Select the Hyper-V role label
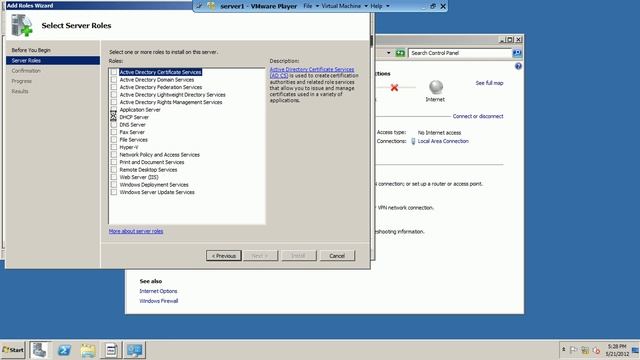Viewport: 640px width, 360px height. pyautogui.click(x=129, y=147)
